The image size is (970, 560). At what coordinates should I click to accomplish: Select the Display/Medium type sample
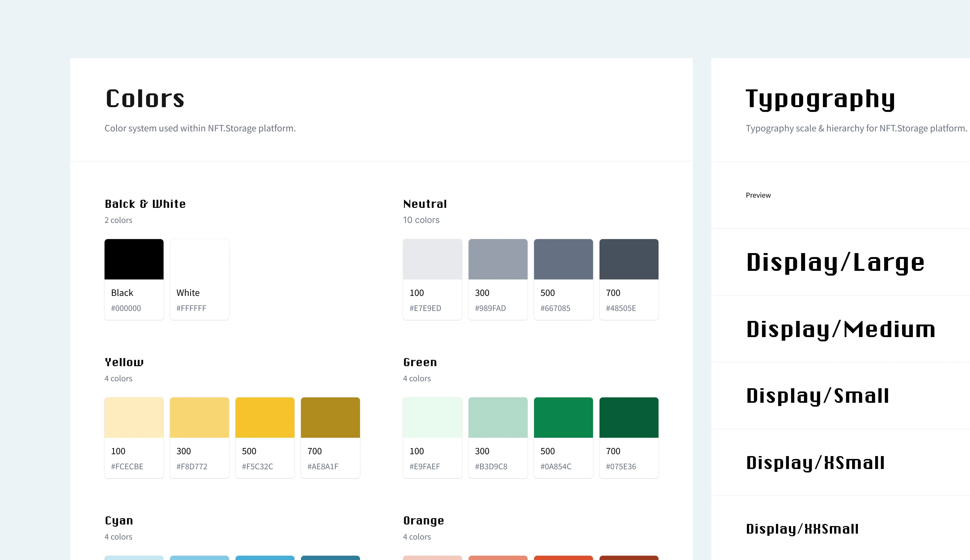tap(841, 330)
